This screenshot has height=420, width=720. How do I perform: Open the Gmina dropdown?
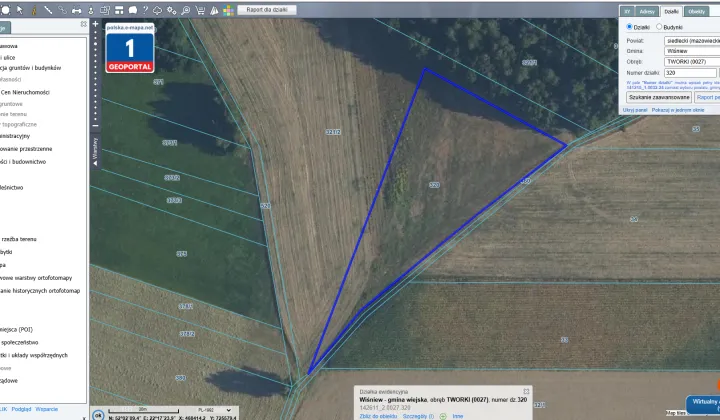(x=692, y=51)
